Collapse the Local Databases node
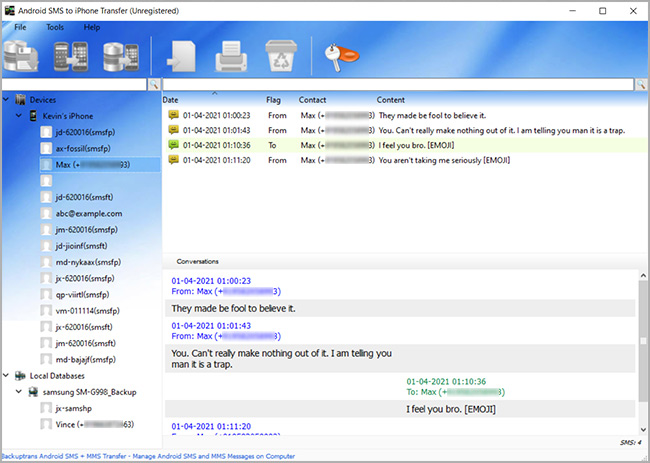The image size is (650, 463). (7, 375)
